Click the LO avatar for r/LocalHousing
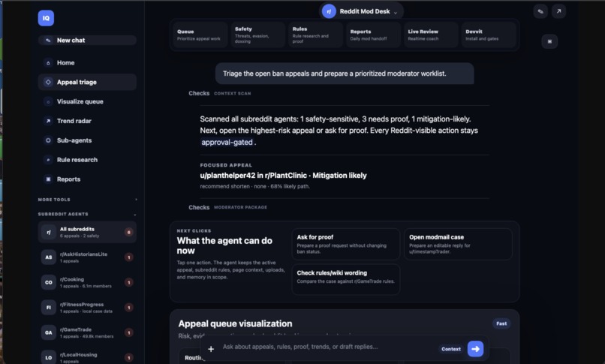Image resolution: width=605 pixels, height=364 pixels. pos(49,357)
